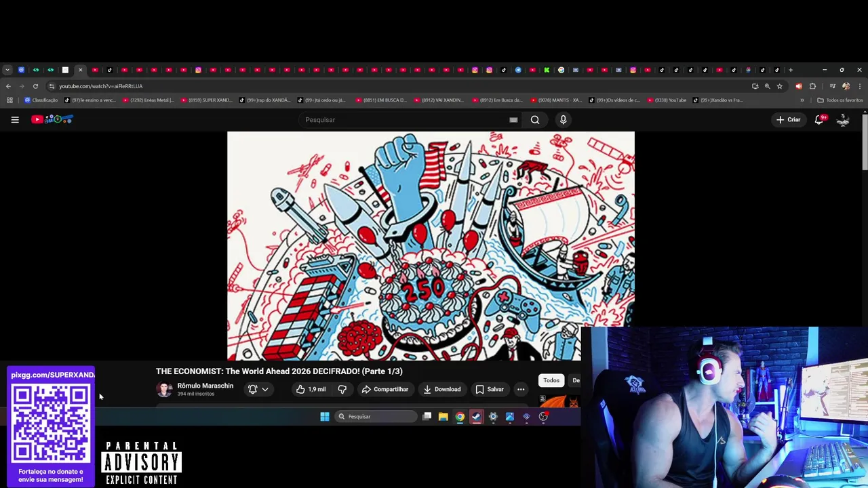Open the red speaker extension icon

tap(799, 86)
